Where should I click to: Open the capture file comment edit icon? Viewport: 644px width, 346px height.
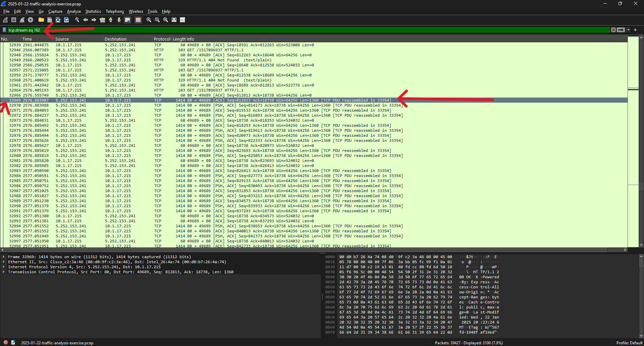[13, 343]
